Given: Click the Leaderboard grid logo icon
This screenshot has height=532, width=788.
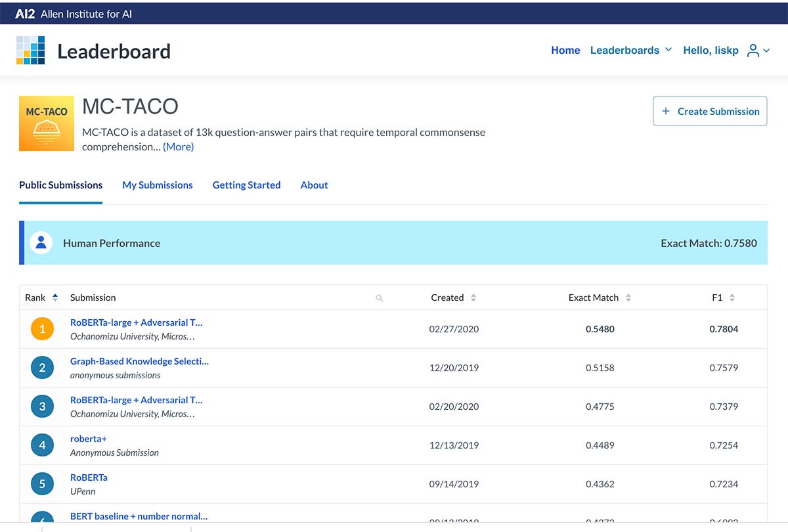Looking at the screenshot, I should (31, 51).
